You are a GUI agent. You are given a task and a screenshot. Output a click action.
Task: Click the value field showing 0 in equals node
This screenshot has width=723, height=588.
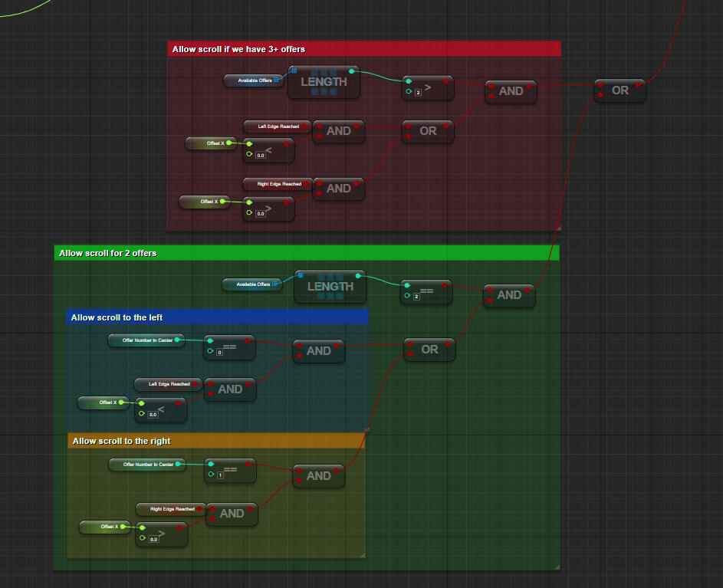(219, 353)
